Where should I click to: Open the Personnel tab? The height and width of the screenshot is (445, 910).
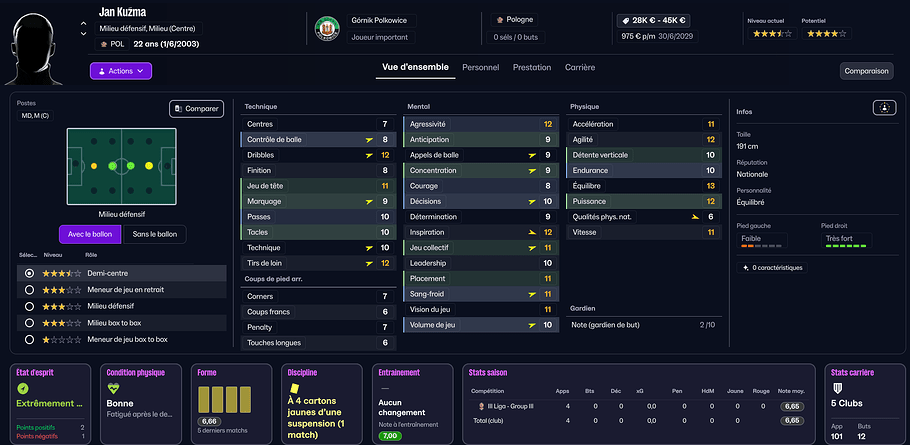[480, 67]
